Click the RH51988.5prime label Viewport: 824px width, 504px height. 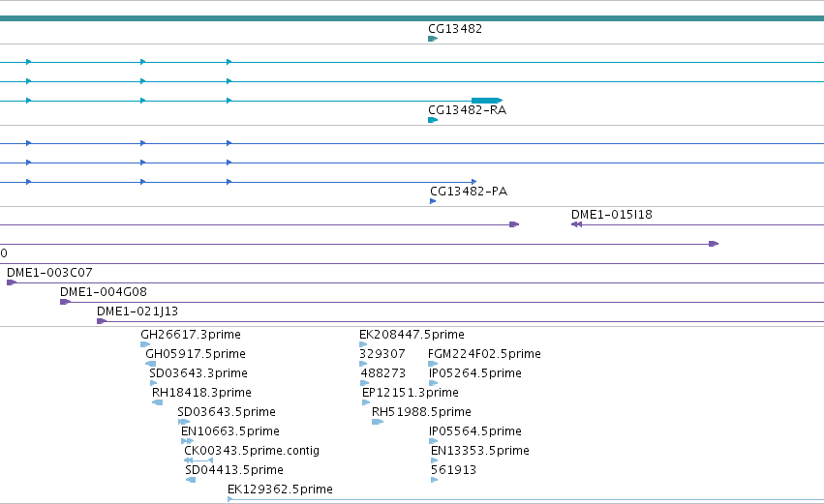tap(421, 412)
